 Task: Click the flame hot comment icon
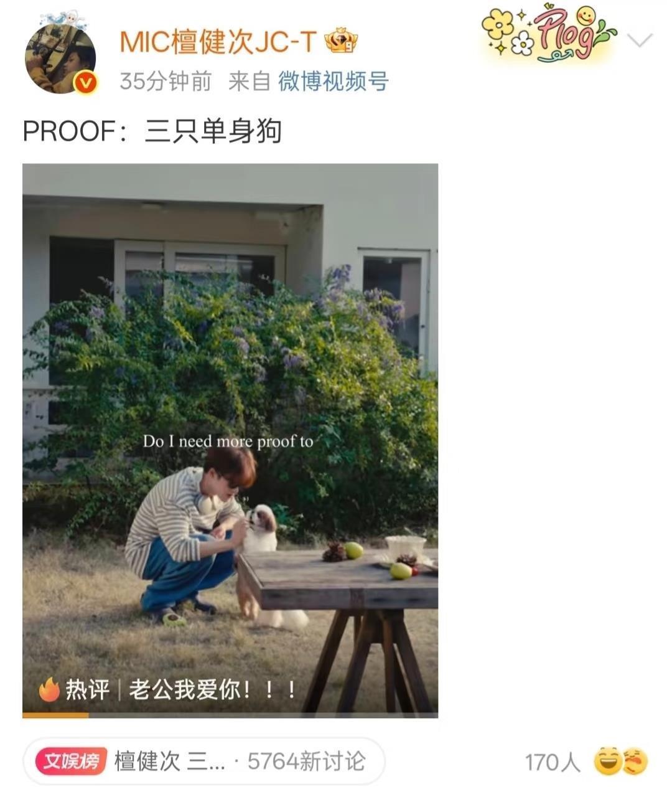click(49, 690)
